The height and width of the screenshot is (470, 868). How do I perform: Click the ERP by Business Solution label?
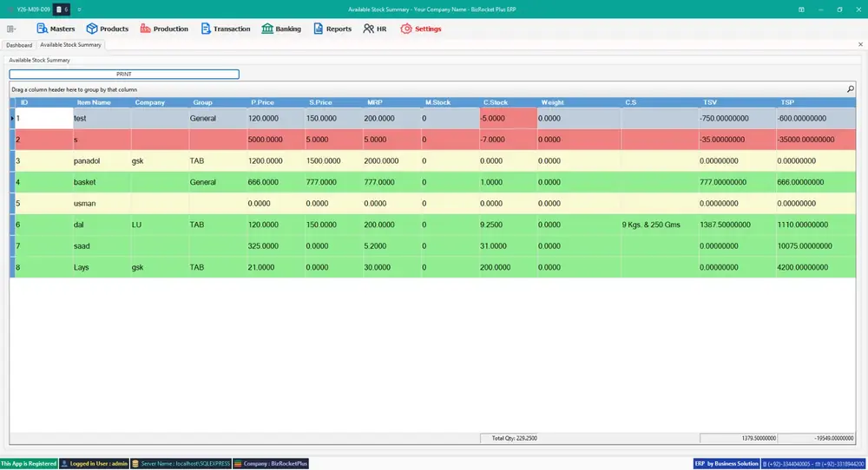coord(727,463)
